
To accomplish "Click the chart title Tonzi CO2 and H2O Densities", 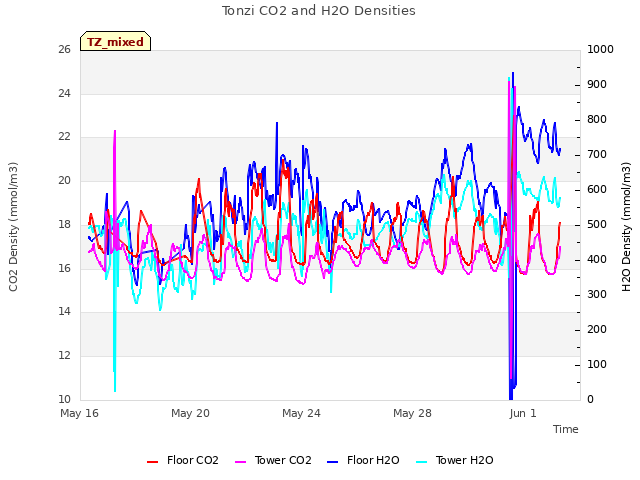I will pyautogui.click(x=318, y=11).
